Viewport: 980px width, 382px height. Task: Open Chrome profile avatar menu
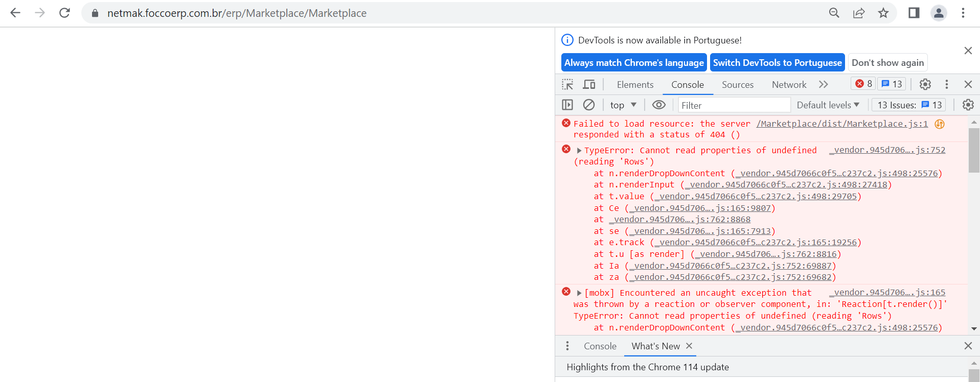tap(939, 13)
